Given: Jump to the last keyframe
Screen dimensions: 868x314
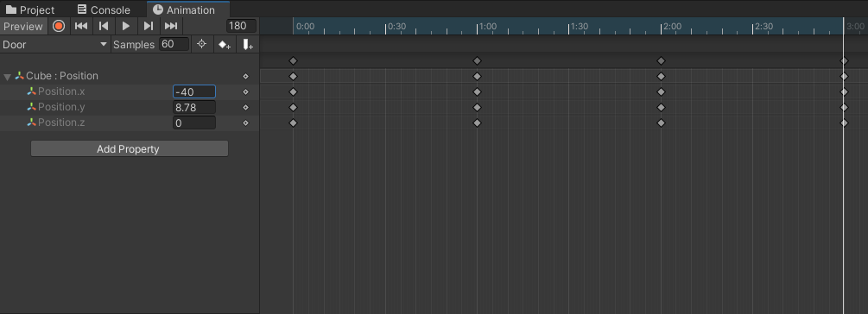Looking at the screenshot, I should pos(171,26).
